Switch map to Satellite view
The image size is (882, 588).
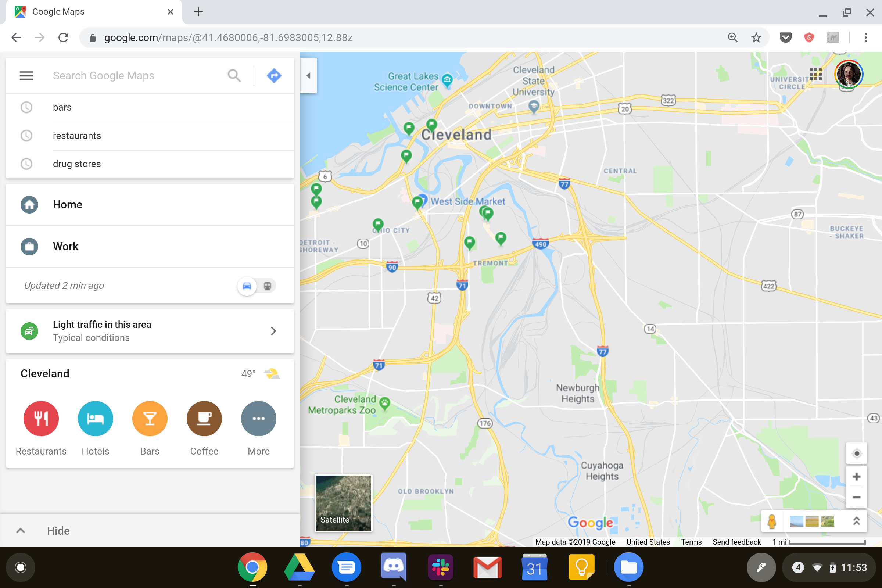[x=343, y=502]
